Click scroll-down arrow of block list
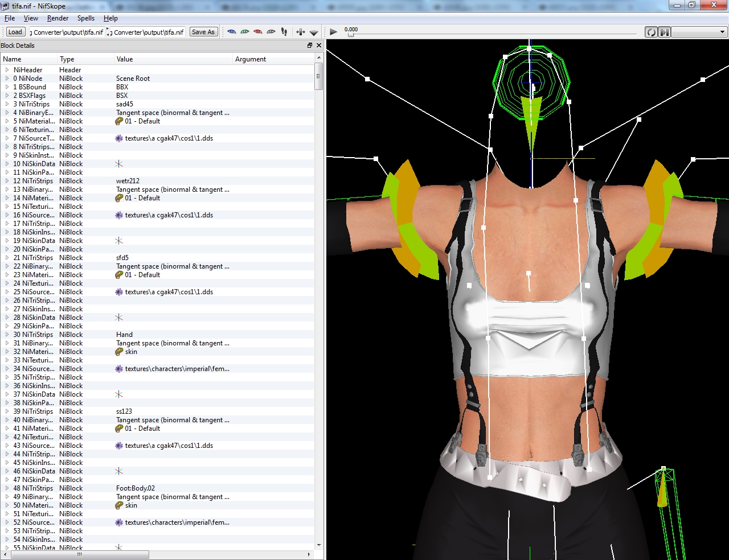The image size is (729, 560). pos(319,545)
